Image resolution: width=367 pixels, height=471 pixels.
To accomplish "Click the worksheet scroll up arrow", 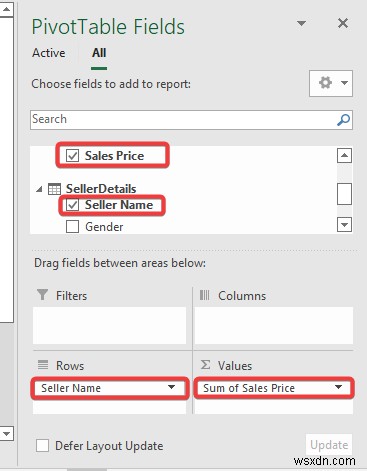I will coord(6,10).
